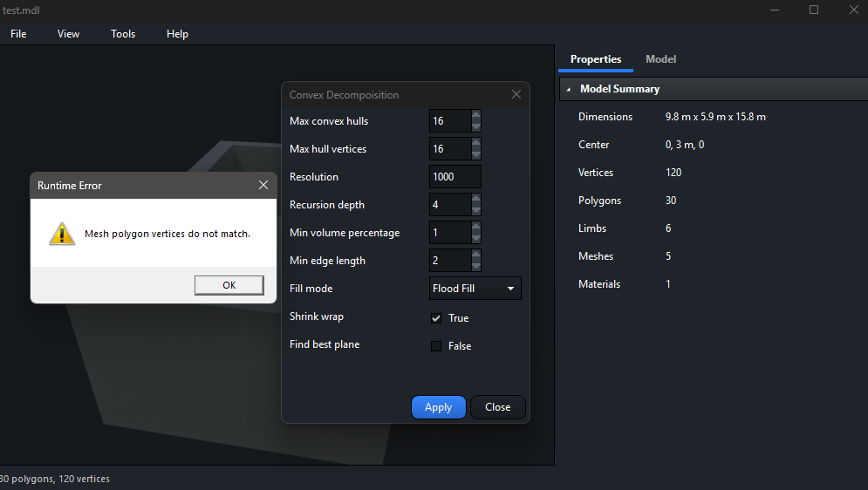Close the Convex Decomposition dialog with X
The image size is (868, 490).
coord(516,94)
